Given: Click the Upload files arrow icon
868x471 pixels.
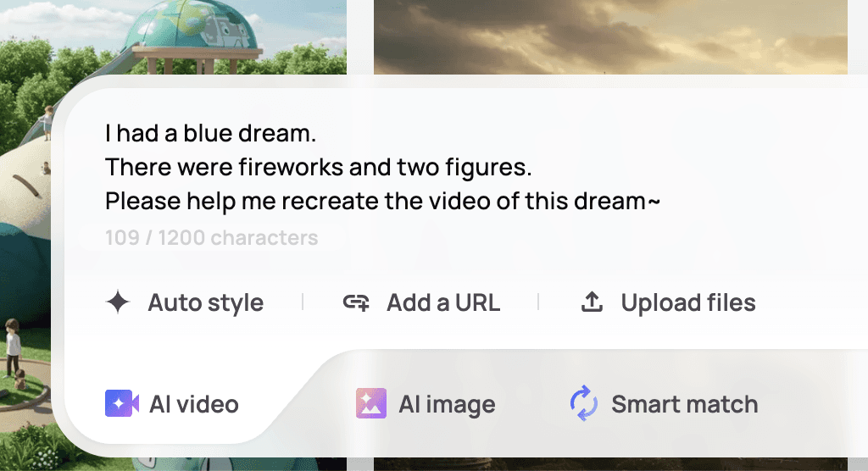Looking at the screenshot, I should [592, 302].
